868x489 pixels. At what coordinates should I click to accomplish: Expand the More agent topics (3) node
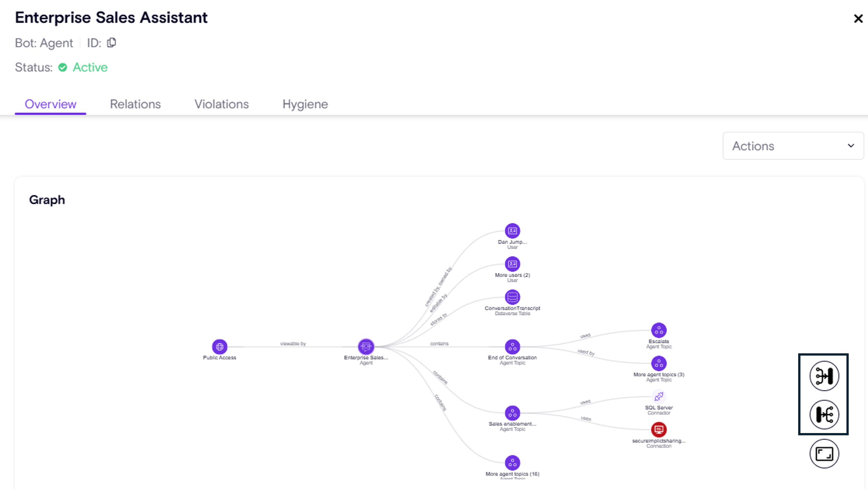[659, 363]
